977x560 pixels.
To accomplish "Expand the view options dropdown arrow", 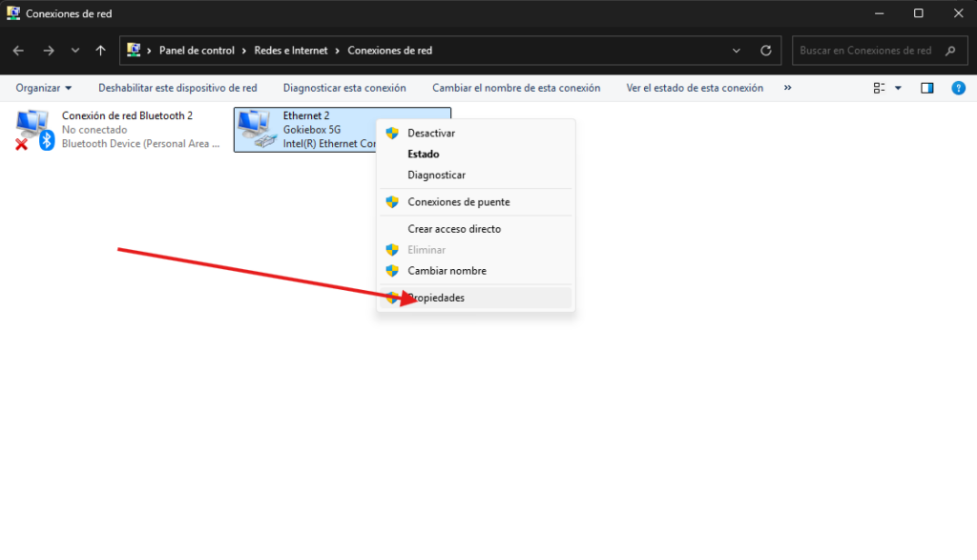I will pyautogui.click(x=898, y=88).
